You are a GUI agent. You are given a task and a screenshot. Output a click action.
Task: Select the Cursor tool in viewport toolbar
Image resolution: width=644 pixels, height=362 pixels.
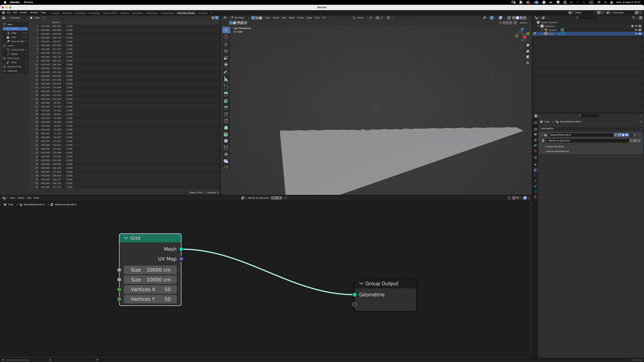click(x=226, y=37)
